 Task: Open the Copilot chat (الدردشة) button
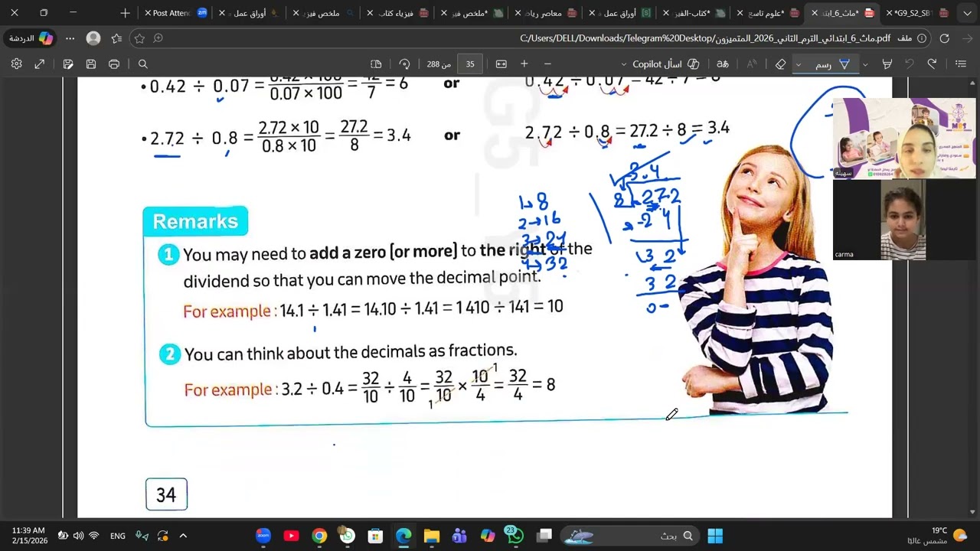[x=31, y=38]
